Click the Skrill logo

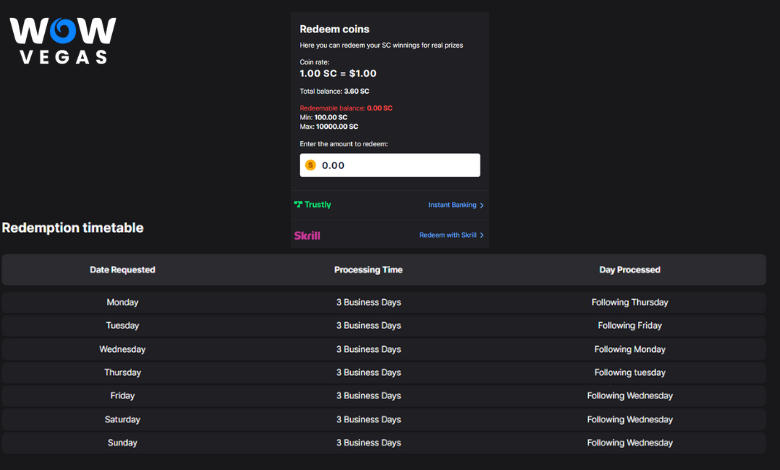[x=307, y=235]
